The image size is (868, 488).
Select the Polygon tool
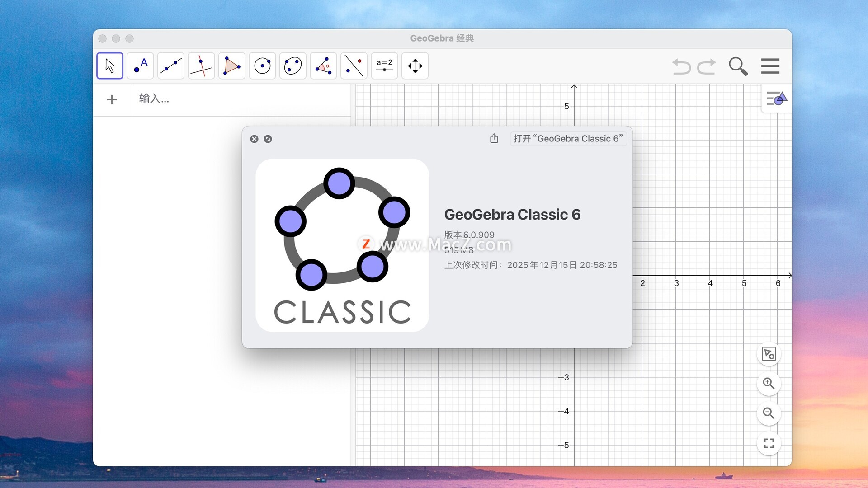point(231,66)
